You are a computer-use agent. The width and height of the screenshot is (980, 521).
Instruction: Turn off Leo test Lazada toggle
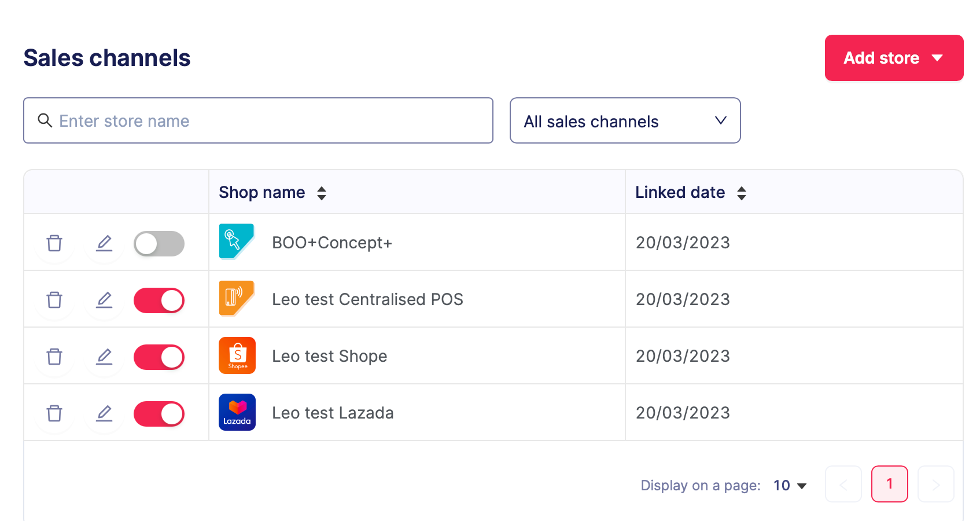point(159,414)
